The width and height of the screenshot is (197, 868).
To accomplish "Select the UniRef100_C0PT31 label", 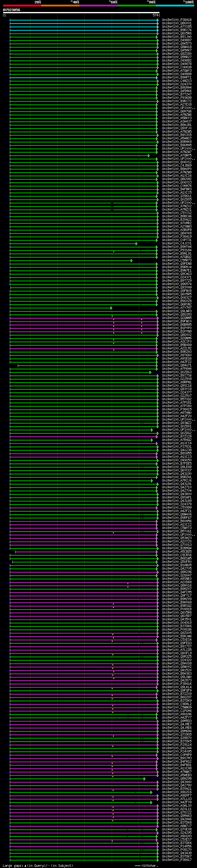I will tap(176, 240).
